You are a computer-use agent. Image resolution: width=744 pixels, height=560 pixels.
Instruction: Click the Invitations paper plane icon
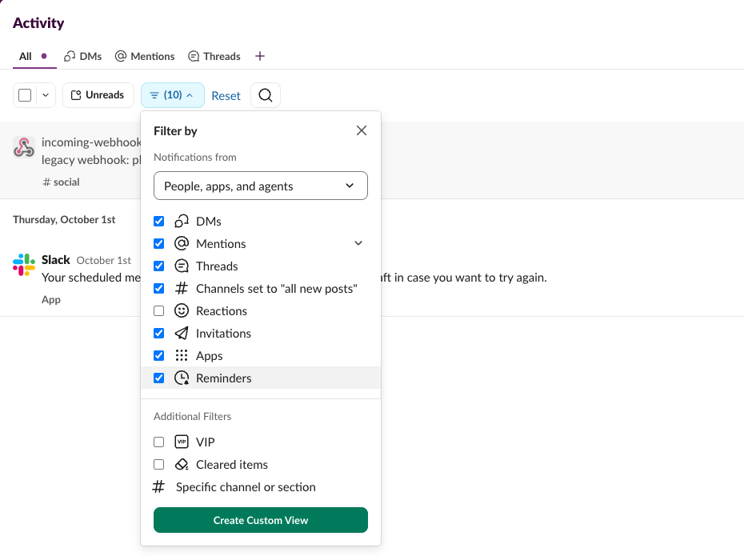pos(182,333)
